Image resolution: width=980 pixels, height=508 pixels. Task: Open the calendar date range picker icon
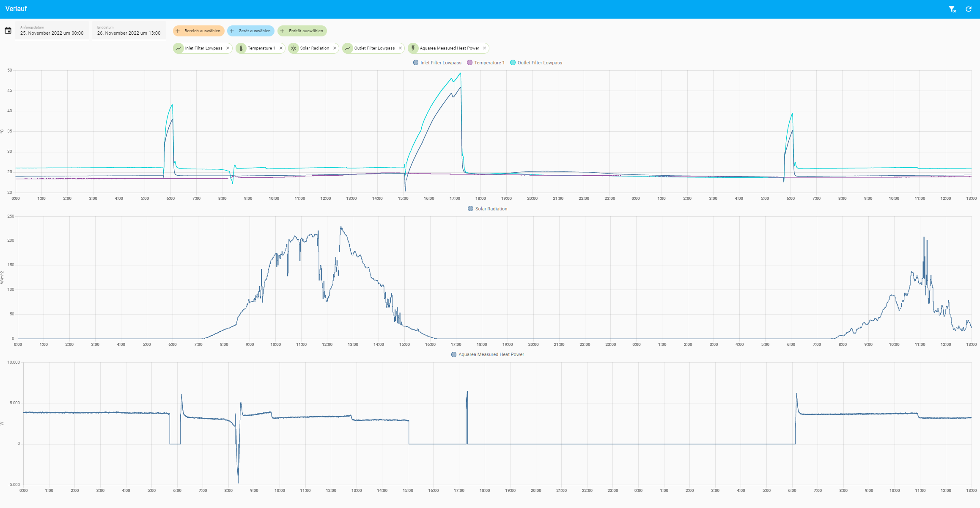tap(8, 30)
